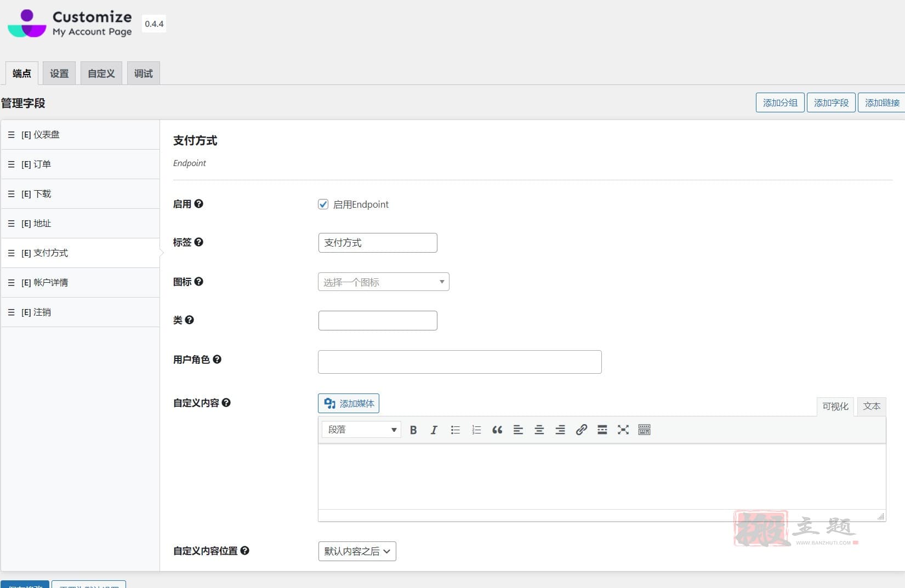This screenshot has height=588, width=905.
Task: Click the 添加媒体 button
Action: [x=349, y=403]
